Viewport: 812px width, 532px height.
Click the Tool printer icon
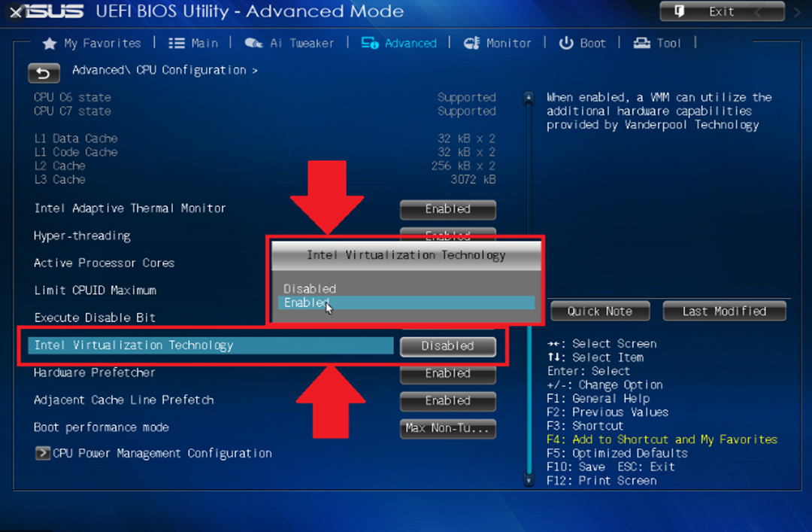[642, 43]
